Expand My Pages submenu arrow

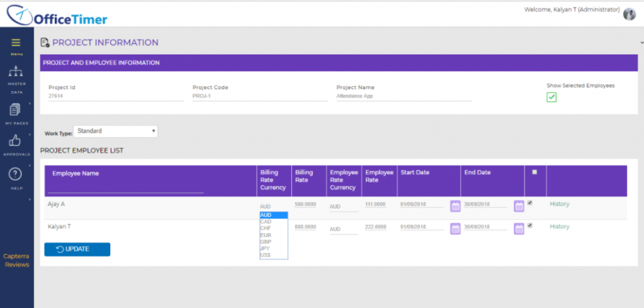coord(30,103)
